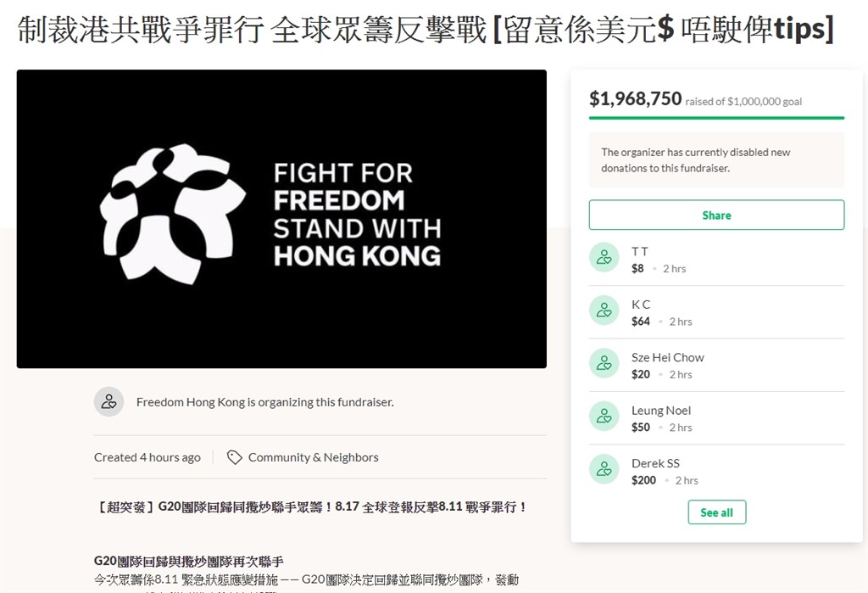Open the See all donations list
The image size is (868, 593).
click(x=716, y=512)
